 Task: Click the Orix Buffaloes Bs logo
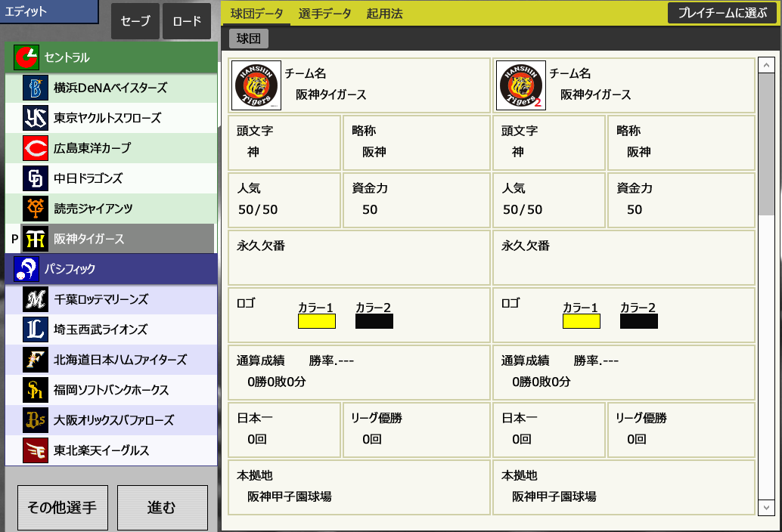[x=36, y=420]
